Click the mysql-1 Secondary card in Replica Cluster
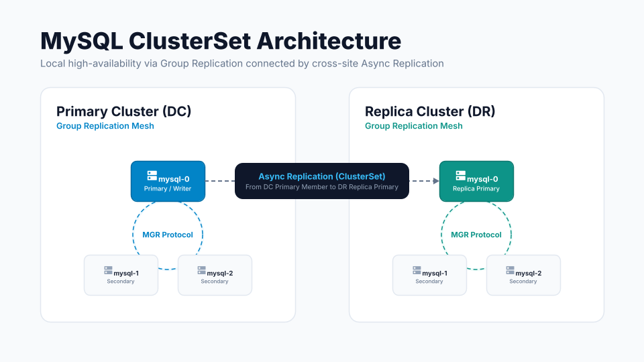This screenshot has width=644, height=362. [429, 275]
